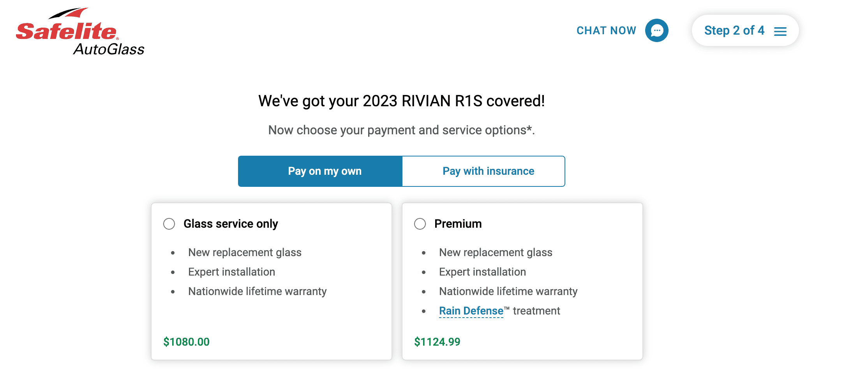Click the 2023 RIVIAN R1S heading
868x369 pixels.
tap(402, 101)
